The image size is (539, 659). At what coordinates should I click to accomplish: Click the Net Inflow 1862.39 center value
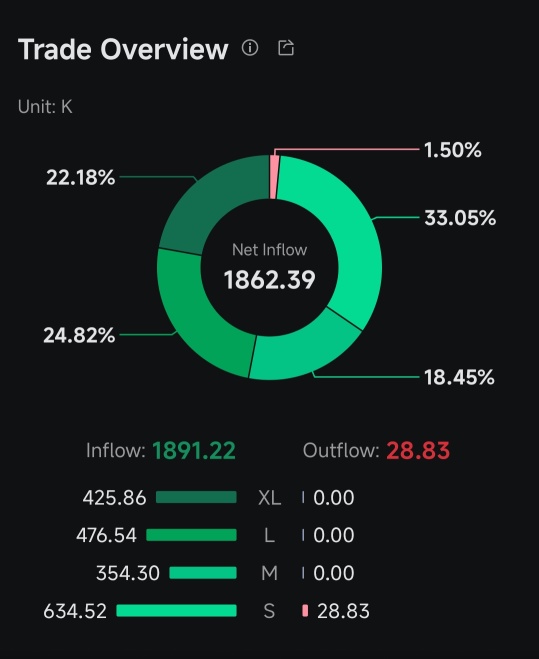click(270, 279)
